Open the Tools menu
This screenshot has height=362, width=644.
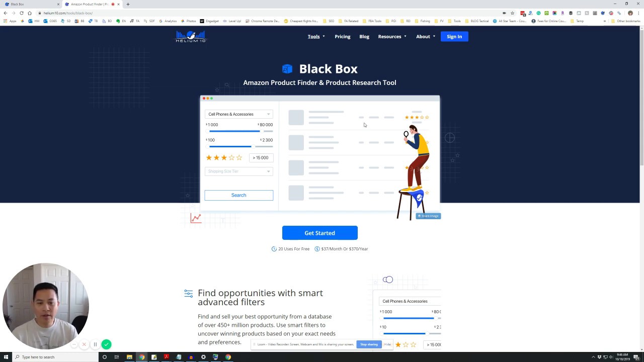click(316, 36)
